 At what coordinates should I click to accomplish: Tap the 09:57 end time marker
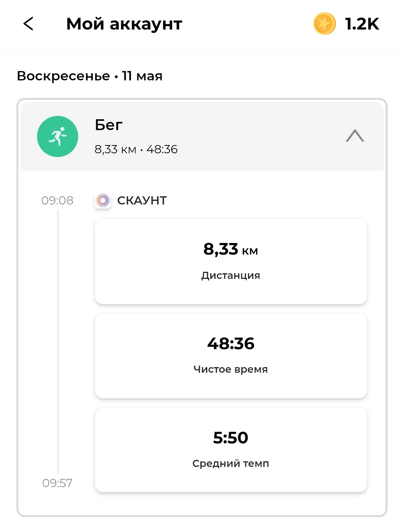[57, 483]
